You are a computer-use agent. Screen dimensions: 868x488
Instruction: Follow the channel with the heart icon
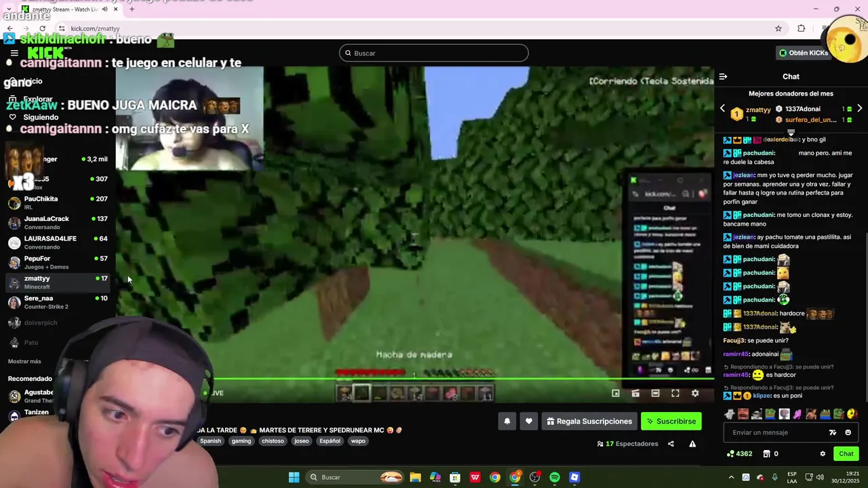[529, 421]
